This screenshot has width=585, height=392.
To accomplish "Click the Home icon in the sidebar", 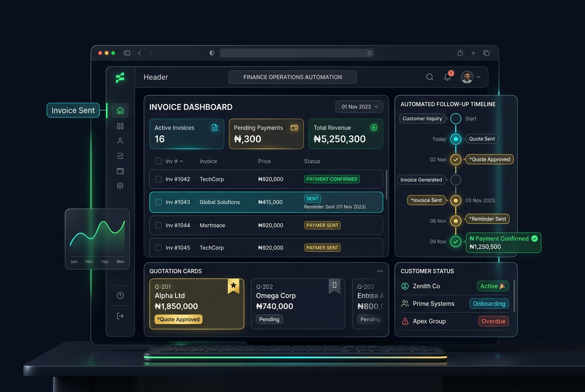I will (120, 110).
